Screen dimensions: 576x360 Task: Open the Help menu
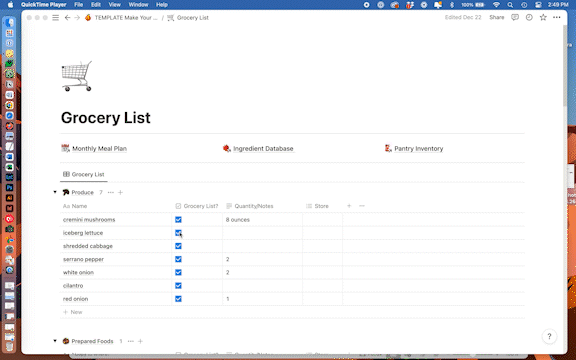pos(162,5)
